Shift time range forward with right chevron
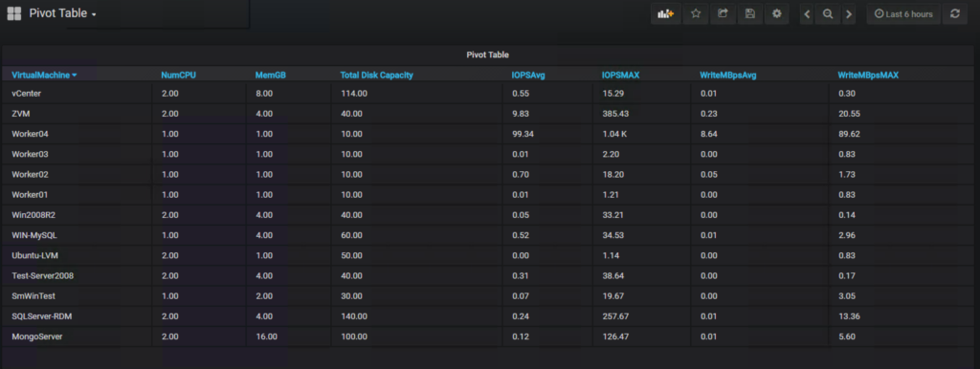Image resolution: width=980 pixels, height=369 pixels. 848,13
